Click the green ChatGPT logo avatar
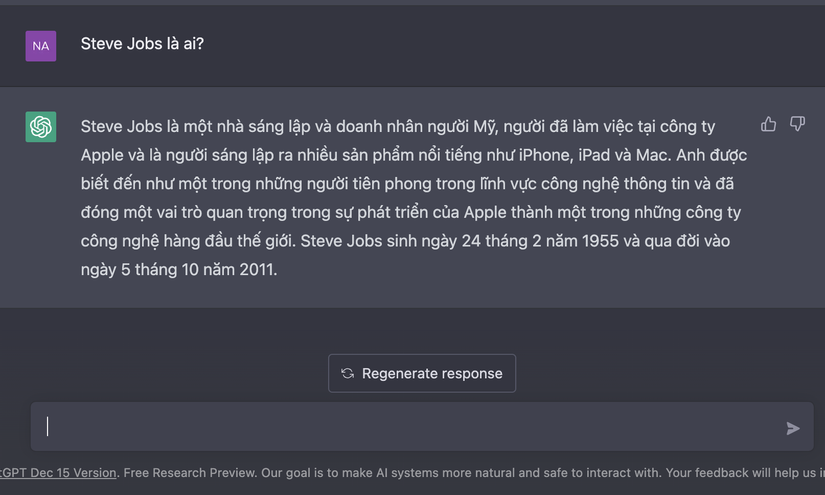The image size is (825, 495). 41,127
